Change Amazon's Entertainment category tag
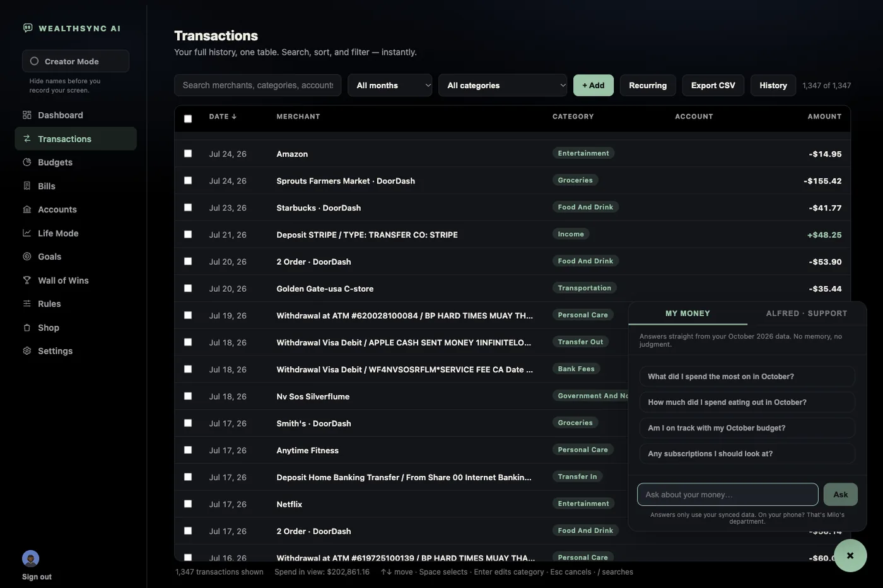The width and height of the screenshot is (883, 588). pos(583,153)
